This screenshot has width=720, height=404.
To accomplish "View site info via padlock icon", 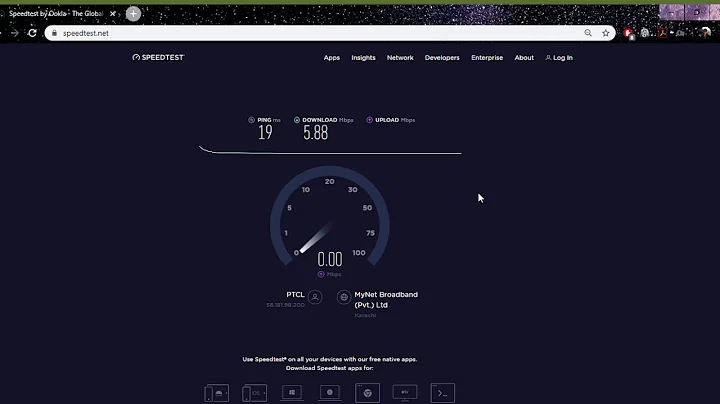I will [x=54, y=33].
